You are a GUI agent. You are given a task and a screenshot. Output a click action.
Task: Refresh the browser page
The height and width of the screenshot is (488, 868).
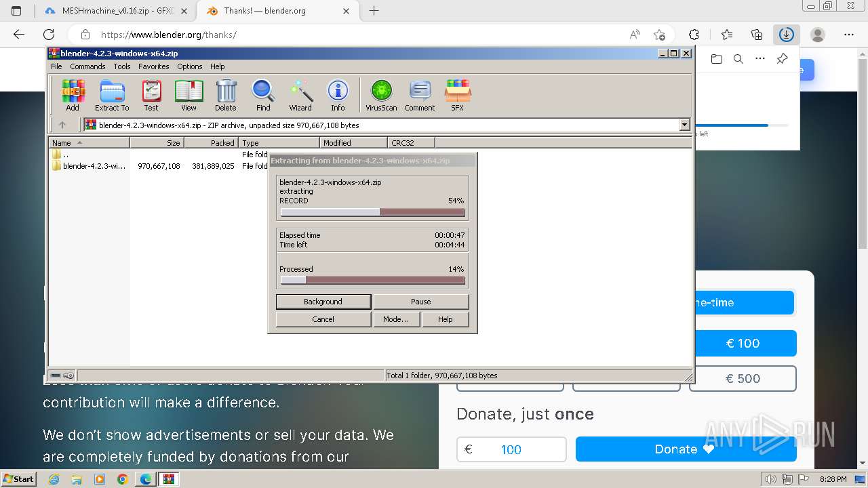(49, 35)
